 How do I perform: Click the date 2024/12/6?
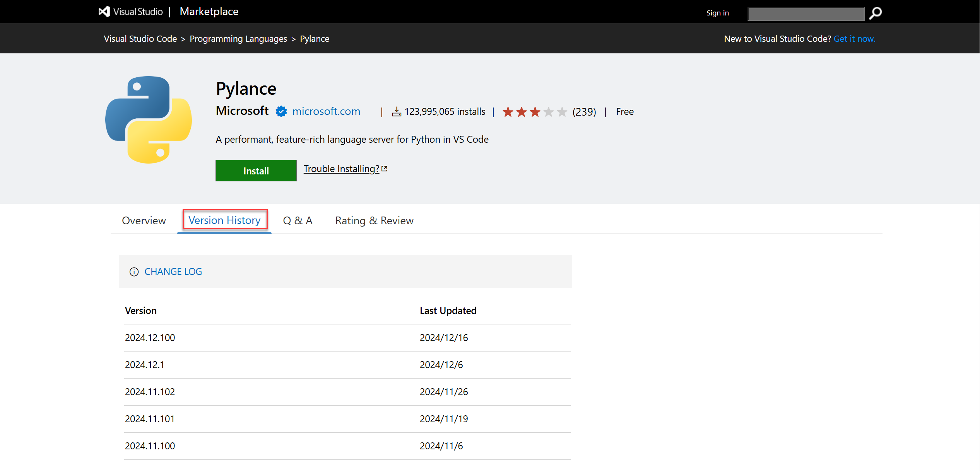(x=441, y=365)
